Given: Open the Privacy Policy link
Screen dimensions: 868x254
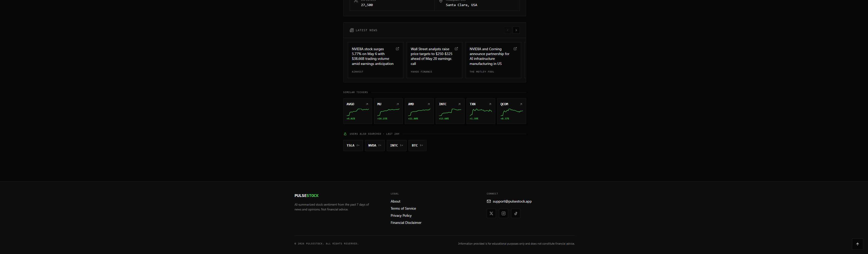Looking at the screenshot, I should click(x=401, y=216).
